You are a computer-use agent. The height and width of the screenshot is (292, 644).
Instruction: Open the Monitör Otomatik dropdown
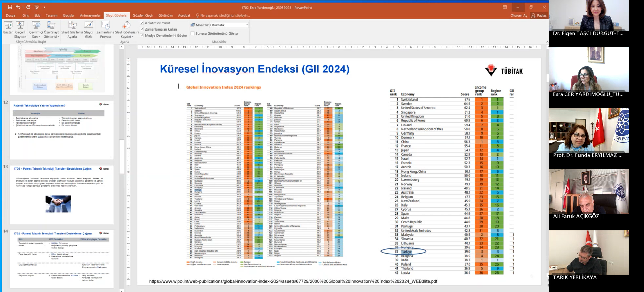point(247,25)
